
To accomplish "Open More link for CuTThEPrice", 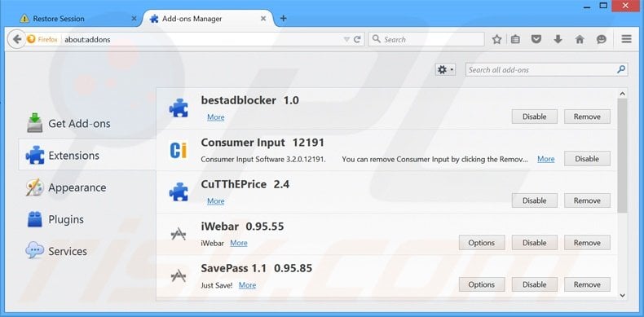I will (216, 201).
